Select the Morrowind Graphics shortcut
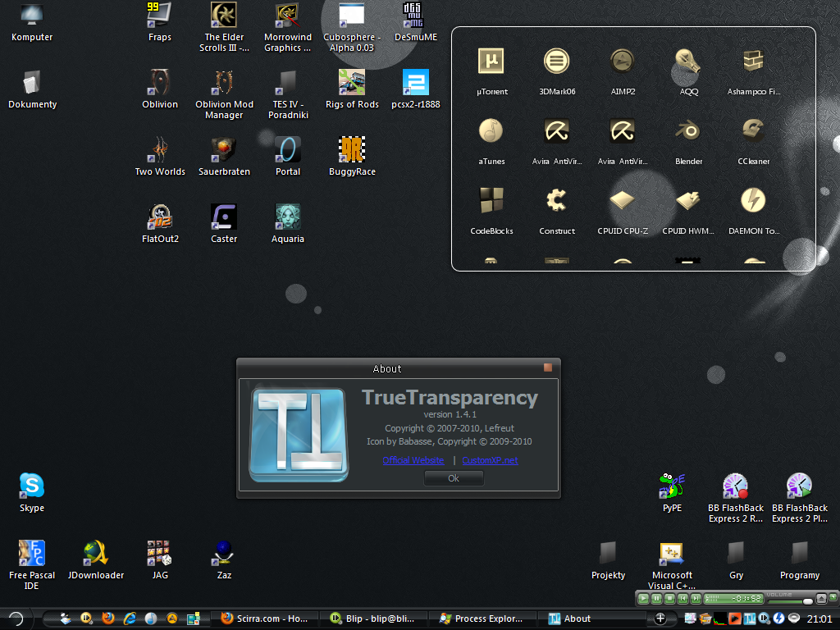Image resolution: width=840 pixels, height=630 pixels. tap(288, 27)
